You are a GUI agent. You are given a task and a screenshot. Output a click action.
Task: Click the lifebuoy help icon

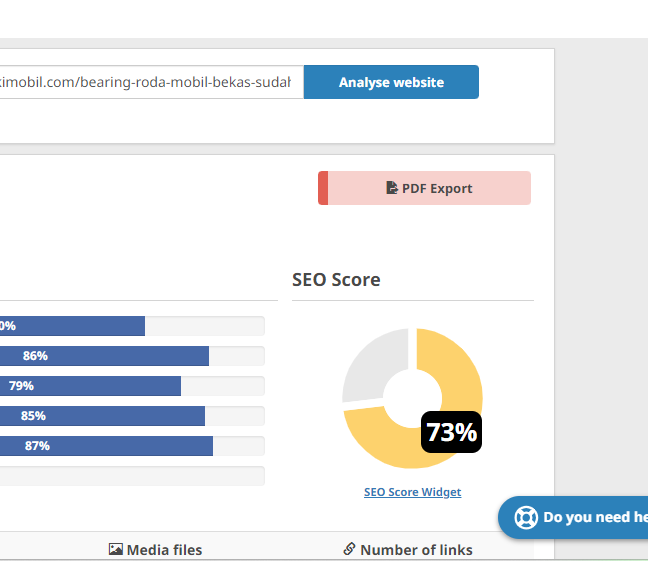[x=526, y=517]
